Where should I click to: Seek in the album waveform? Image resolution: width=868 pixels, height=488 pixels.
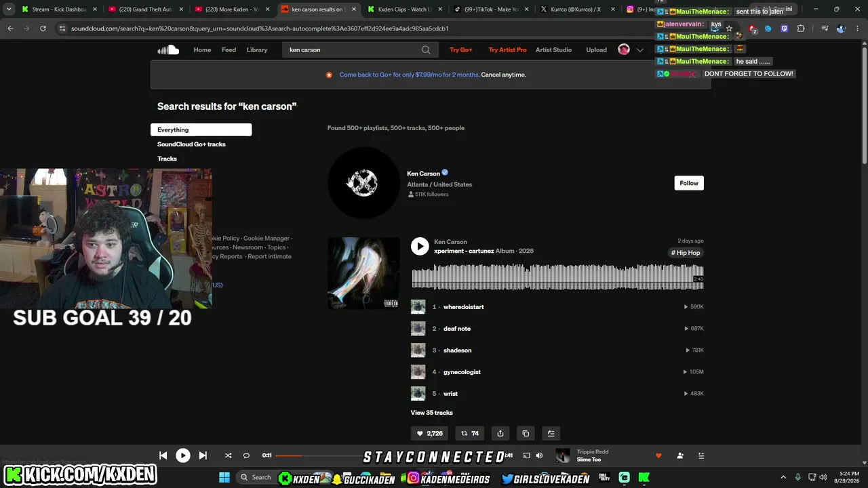click(x=557, y=277)
